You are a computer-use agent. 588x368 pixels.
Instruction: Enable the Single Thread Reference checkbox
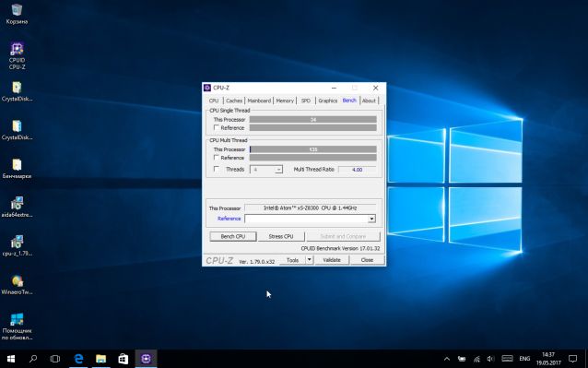(217, 127)
